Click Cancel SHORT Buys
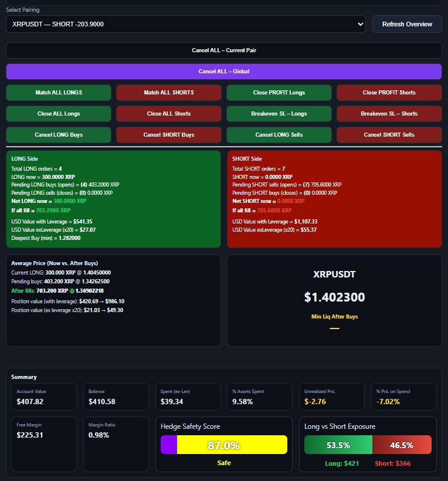Image resolution: width=448 pixels, height=481 pixels. coord(169,135)
